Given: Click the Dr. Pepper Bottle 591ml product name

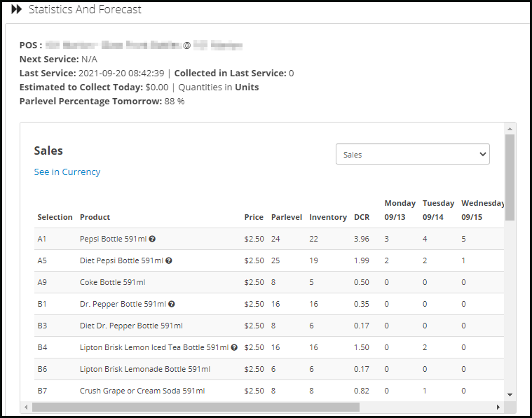Looking at the screenshot, I should [123, 304].
